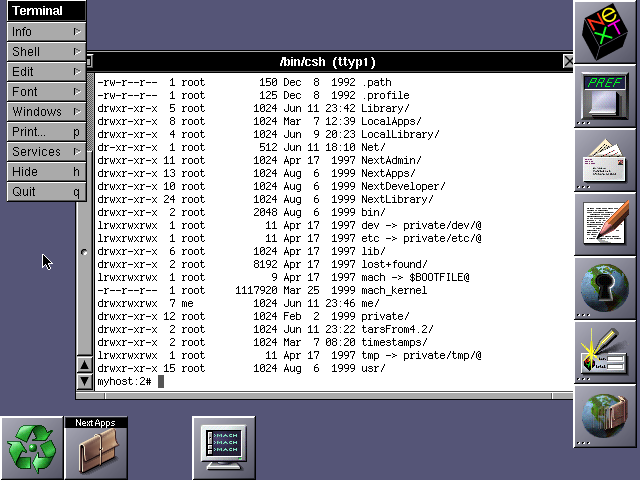The width and height of the screenshot is (640, 480).
Task: Open the Services menu item
Action: (46, 151)
